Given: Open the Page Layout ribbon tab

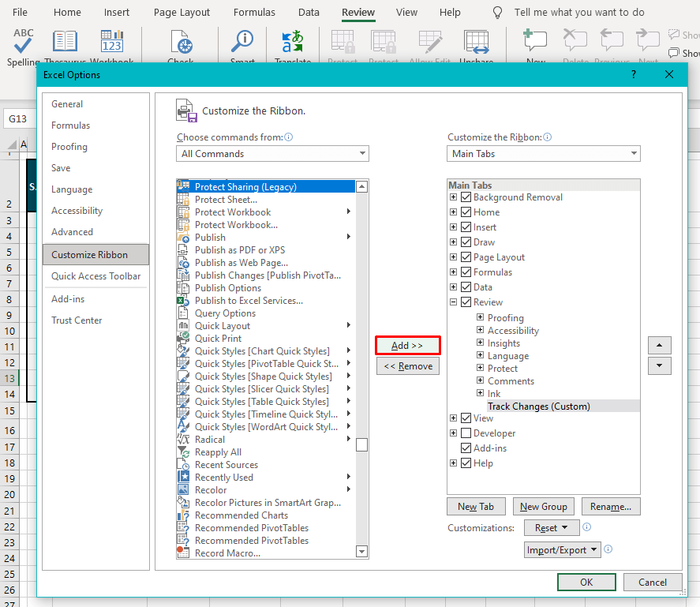Looking at the screenshot, I should 181,12.
